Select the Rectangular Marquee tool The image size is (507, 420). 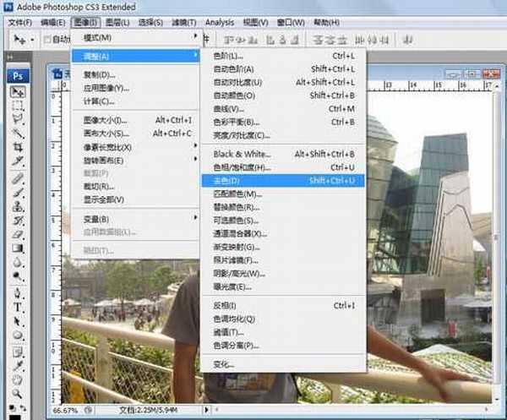click(18, 106)
